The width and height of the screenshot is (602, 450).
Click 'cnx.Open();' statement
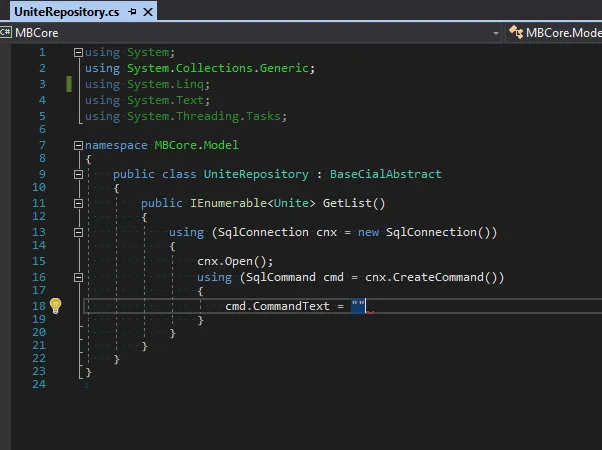[x=235, y=261]
